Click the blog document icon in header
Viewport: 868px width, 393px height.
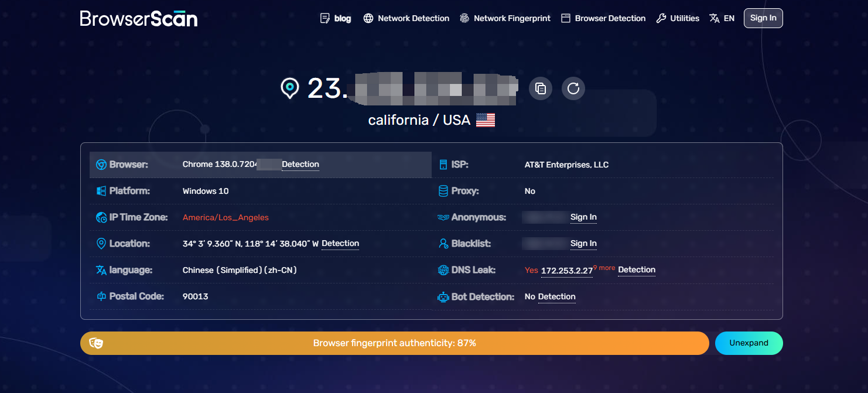[x=325, y=18]
